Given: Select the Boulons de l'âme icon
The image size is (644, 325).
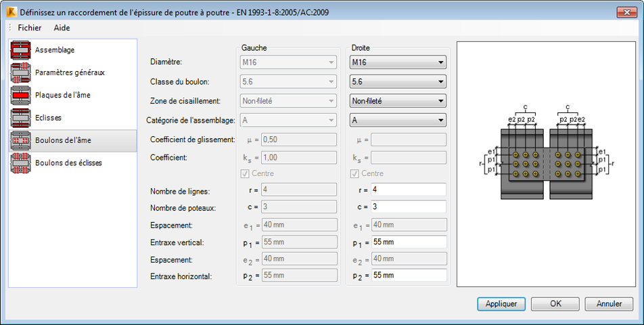Looking at the screenshot, I should pos(20,140).
